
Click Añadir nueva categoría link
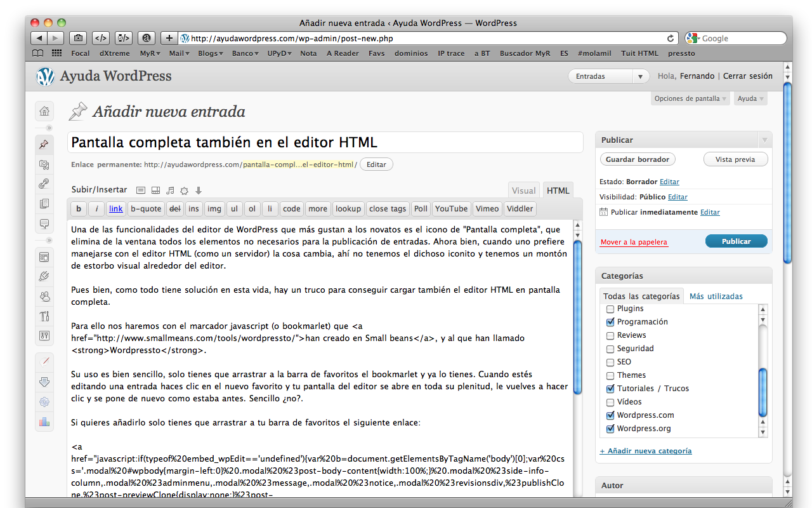[x=646, y=451]
